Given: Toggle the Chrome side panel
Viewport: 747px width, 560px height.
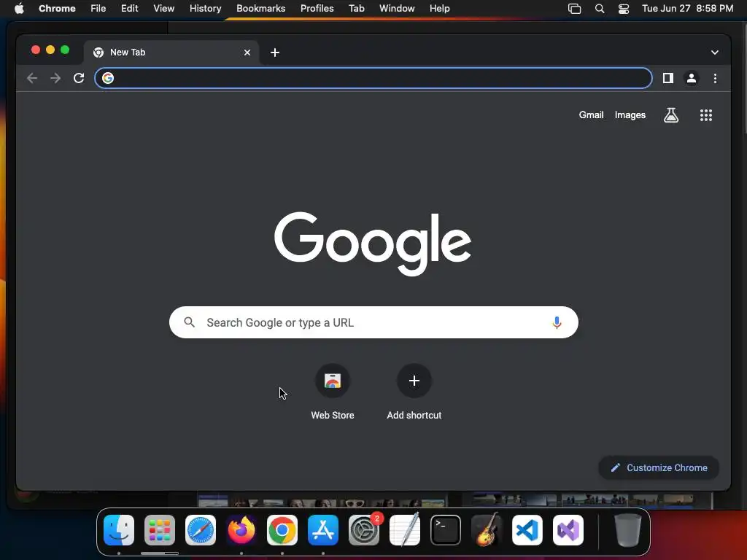Looking at the screenshot, I should pyautogui.click(x=668, y=78).
